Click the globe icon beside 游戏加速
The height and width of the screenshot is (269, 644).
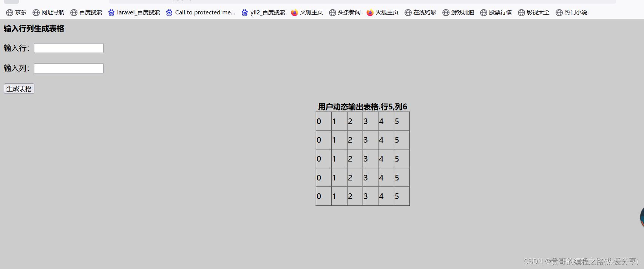[446, 13]
